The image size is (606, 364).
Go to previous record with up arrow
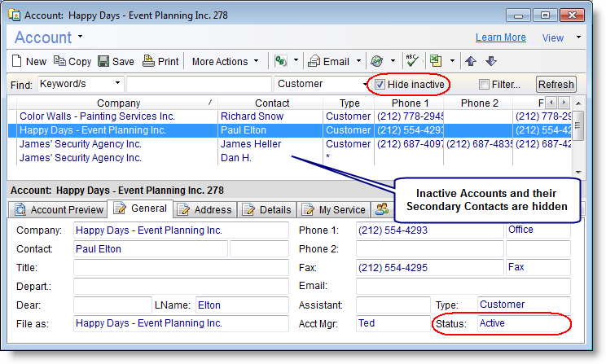[471, 61]
